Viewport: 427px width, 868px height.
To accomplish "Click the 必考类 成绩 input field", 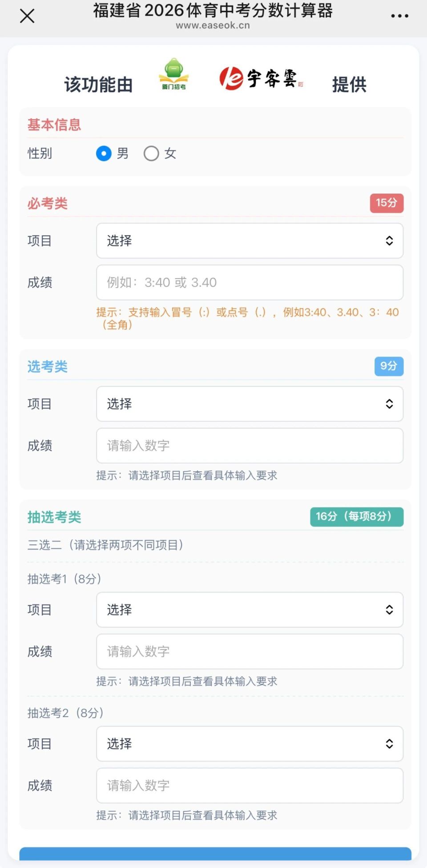I will point(249,283).
